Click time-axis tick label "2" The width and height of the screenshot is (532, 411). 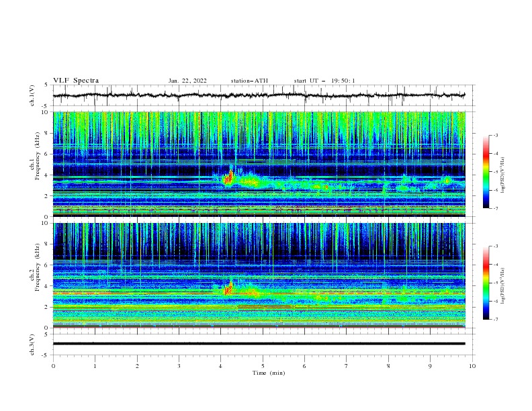137,366
